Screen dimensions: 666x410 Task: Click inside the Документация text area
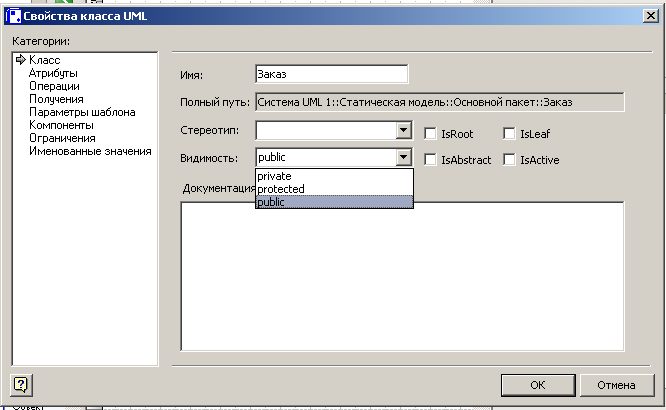coord(402,276)
